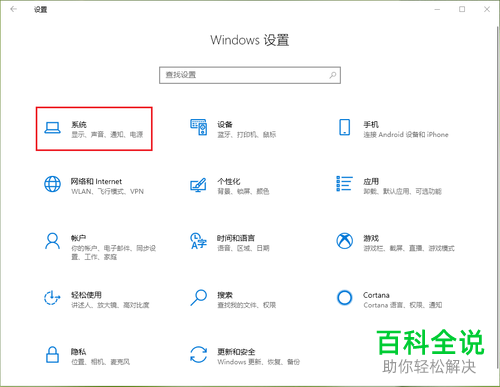Open the 隐私 padlock icon
Image resolution: width=500 pixels, height=387 pixels.
[x=52, y=354]
